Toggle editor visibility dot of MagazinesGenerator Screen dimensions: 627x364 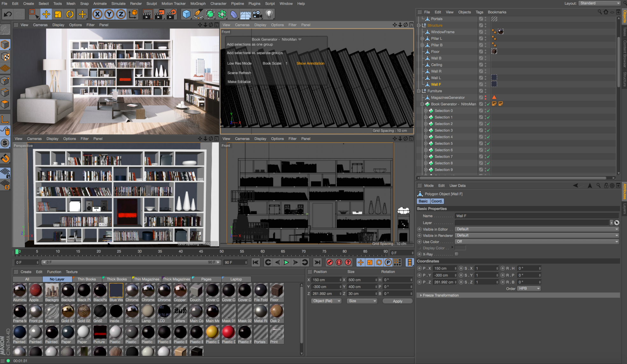486,96
